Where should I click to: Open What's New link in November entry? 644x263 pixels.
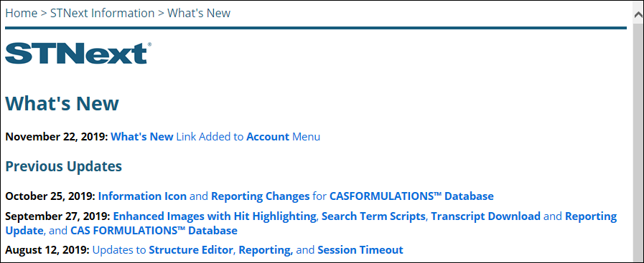142,136
